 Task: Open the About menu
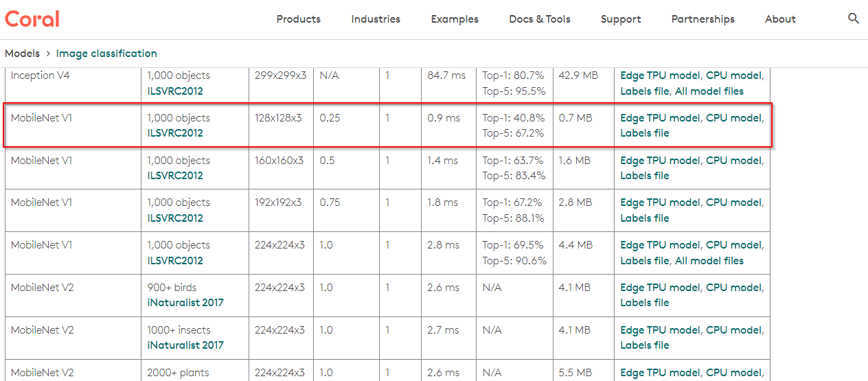[x=780, y=19]
